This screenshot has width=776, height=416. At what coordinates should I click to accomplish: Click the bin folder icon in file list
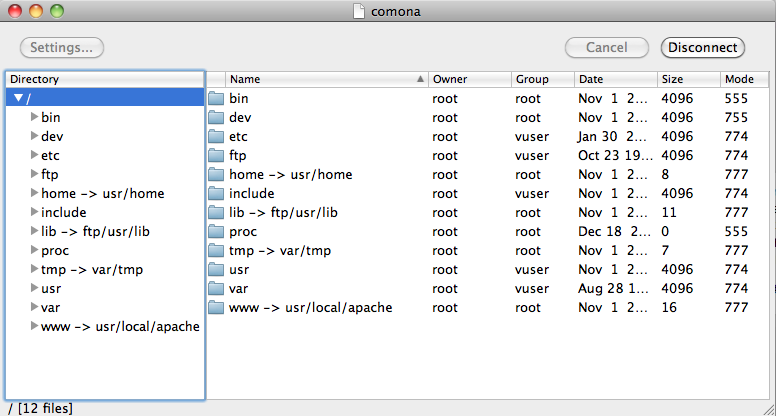(216, 98)
